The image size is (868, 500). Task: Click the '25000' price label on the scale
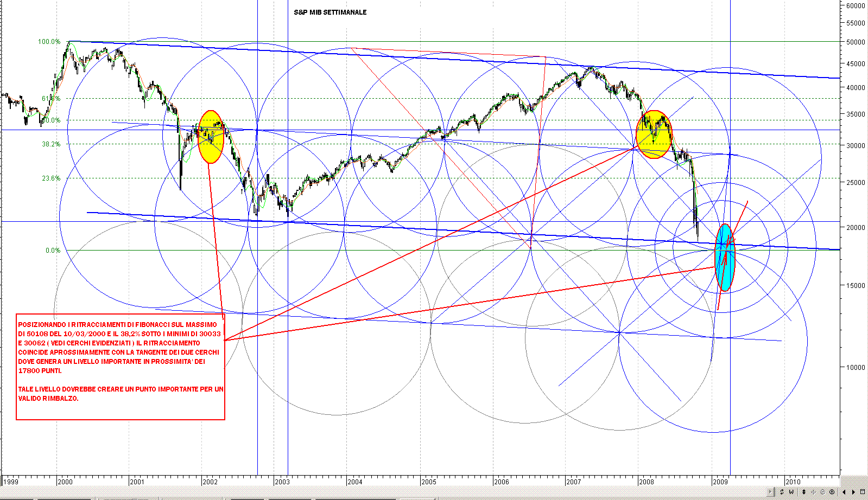coord(856,183)
